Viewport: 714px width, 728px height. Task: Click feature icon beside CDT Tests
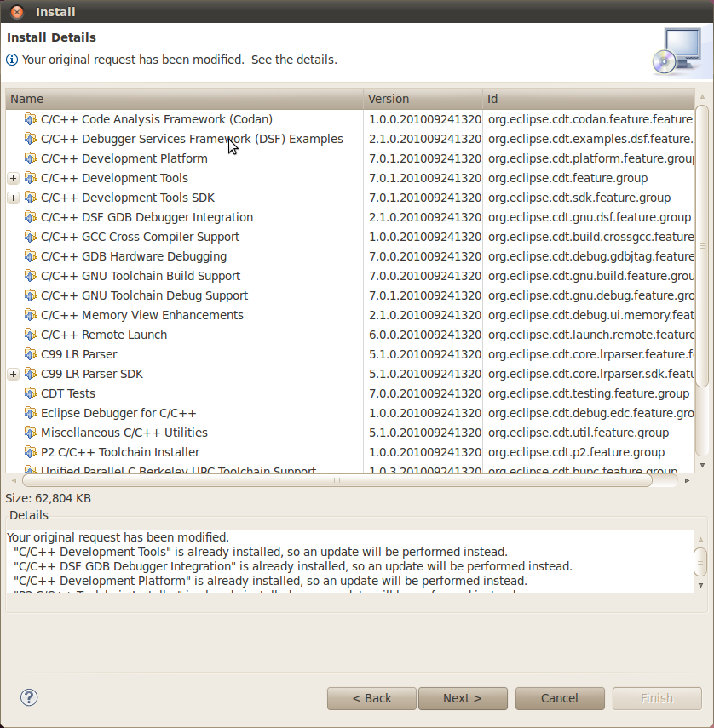coord(31,393)
